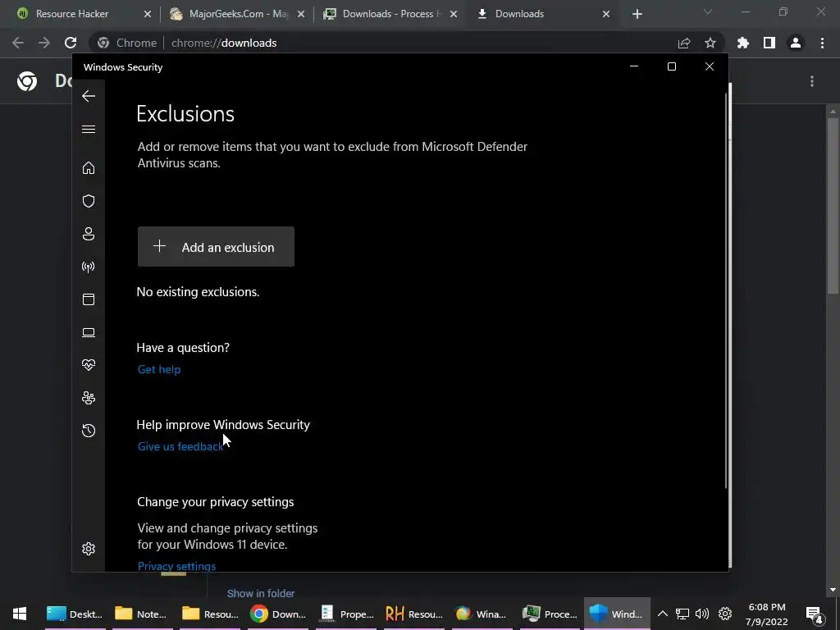Go back in Windows Security
840x630 pixels.
(x=89, y=96)
